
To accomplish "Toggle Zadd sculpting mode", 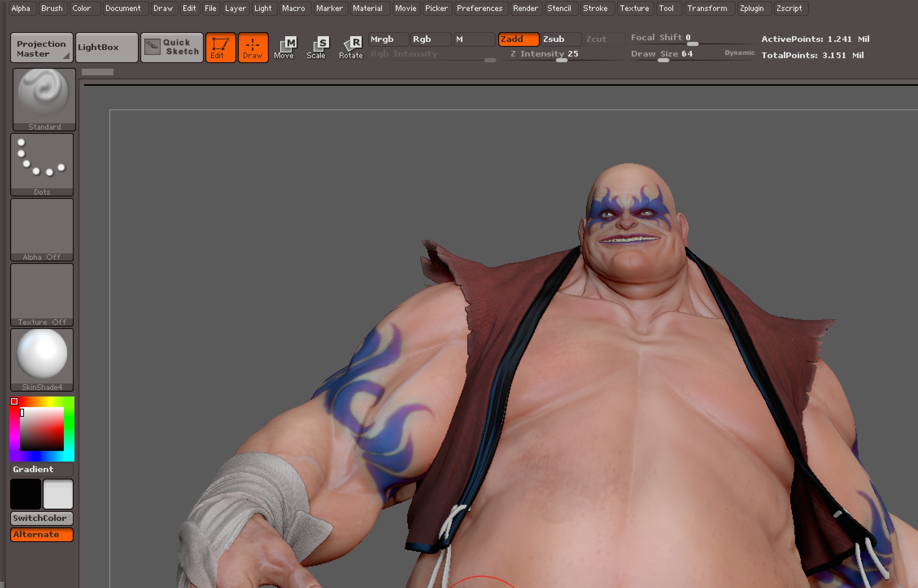I will click(518, 39).
